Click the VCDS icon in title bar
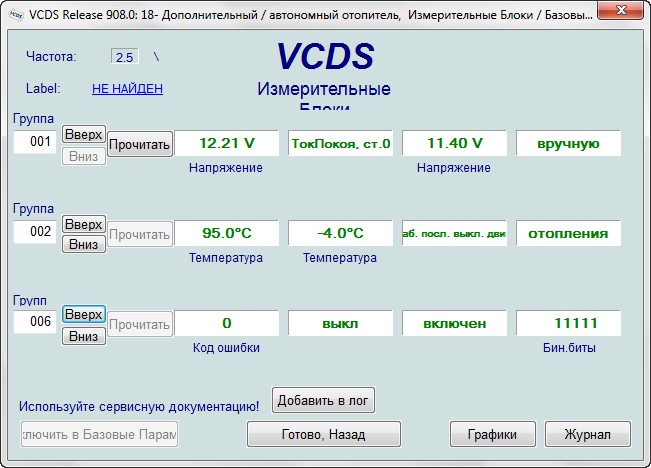 click(x=16, y=15)
